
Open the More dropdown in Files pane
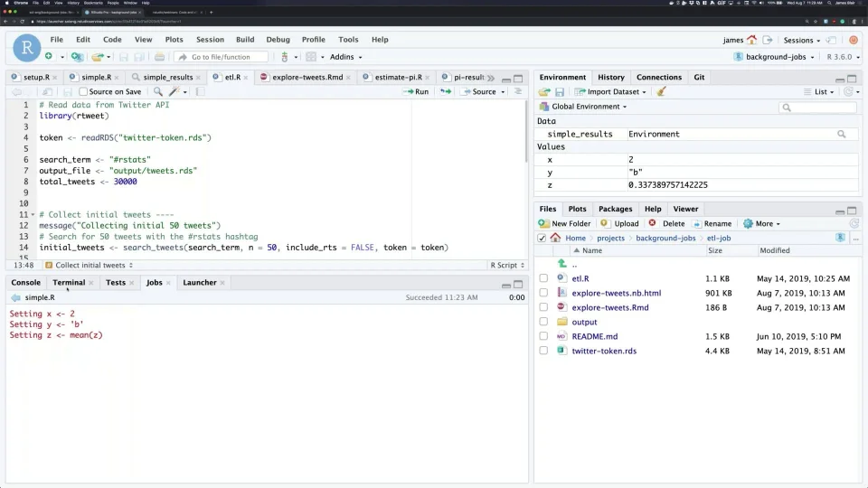[761, 223]
